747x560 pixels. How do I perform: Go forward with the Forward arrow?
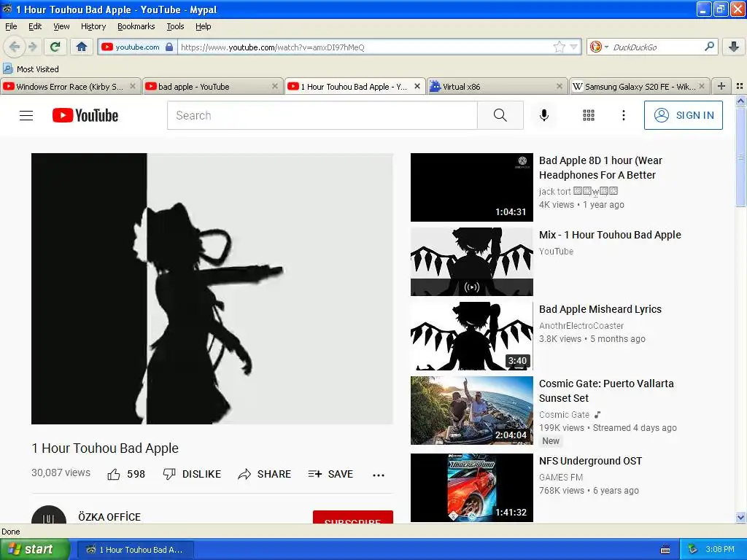pyautogui.click(x=33, y=47)
